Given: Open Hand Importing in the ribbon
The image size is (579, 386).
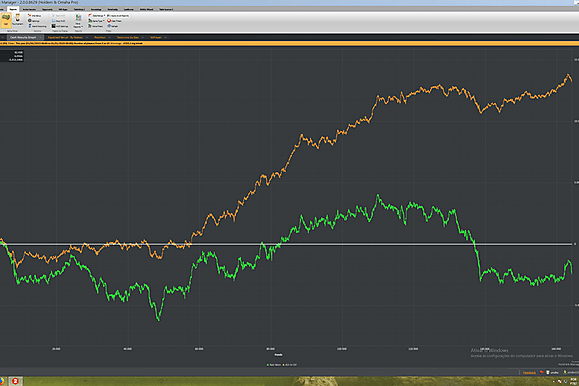Looking at the screenshot, I should click(37, 26).
